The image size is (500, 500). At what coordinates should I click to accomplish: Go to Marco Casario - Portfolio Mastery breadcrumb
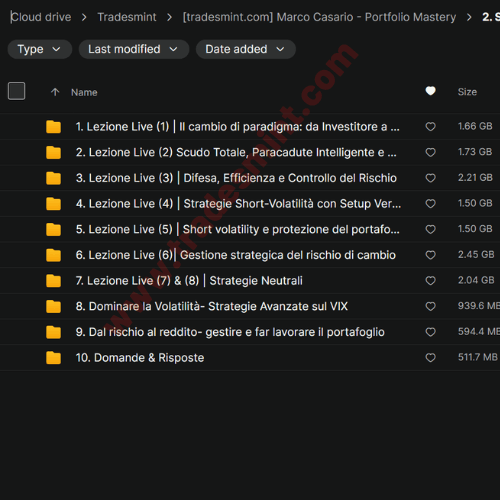coord(319,17)
